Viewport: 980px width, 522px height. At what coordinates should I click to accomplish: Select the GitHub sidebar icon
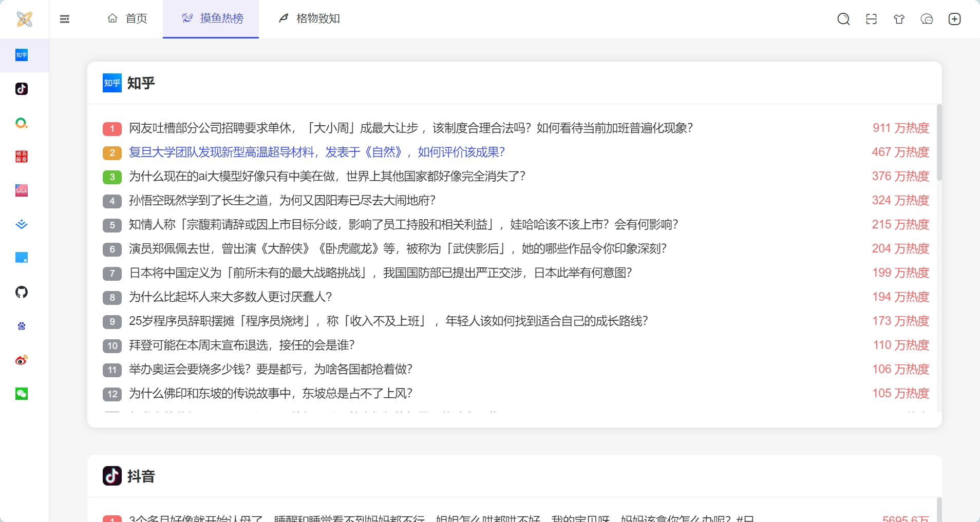[22, 292]
